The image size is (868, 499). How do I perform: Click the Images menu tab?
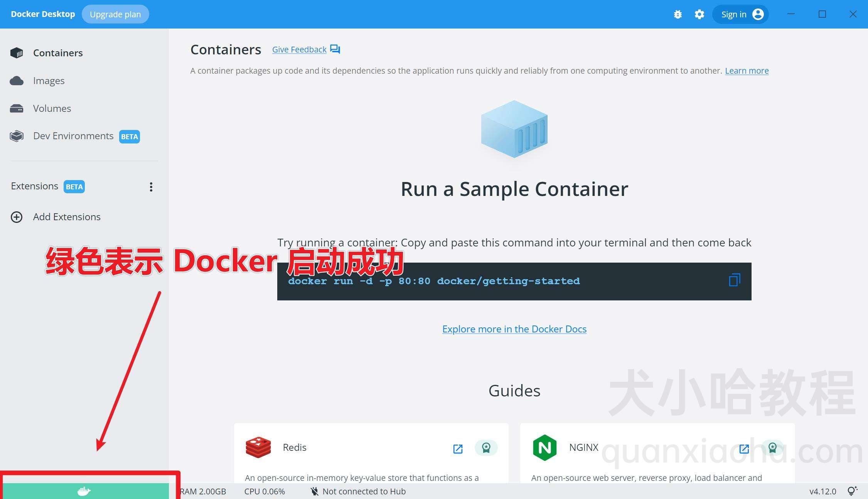click(49, 80)
